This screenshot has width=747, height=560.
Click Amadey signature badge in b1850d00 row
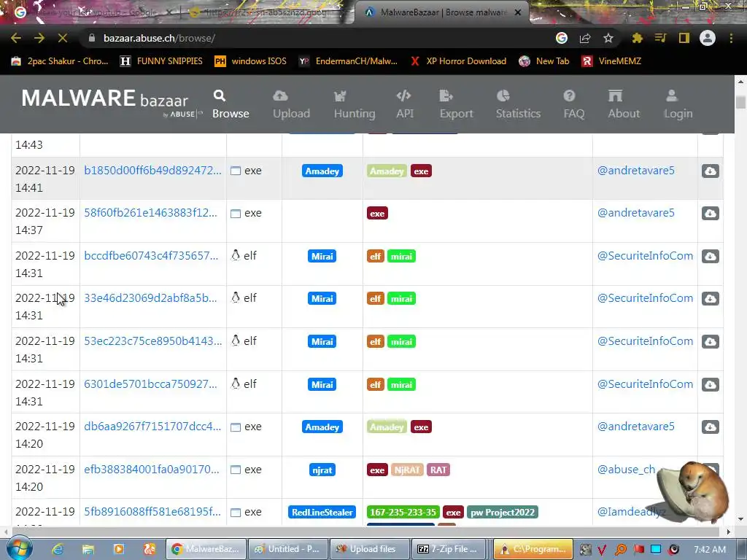click(322, 171)
